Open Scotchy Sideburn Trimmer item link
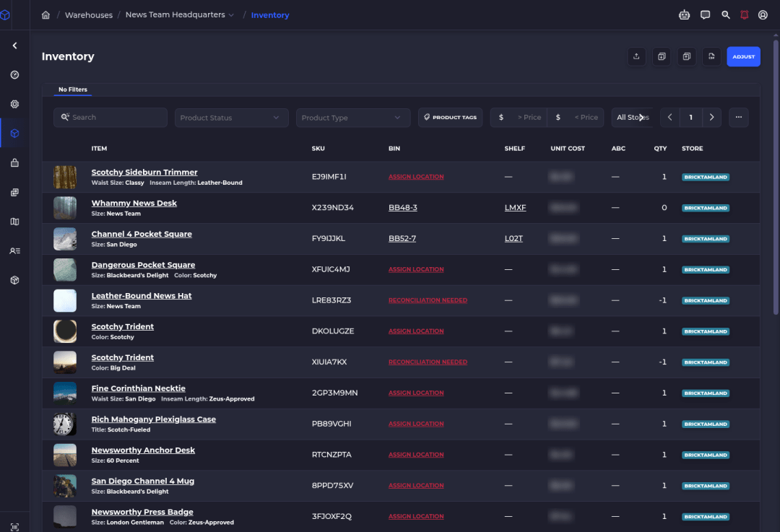The height and width of the screenshot is (532, 780). [x=144, y=172]
